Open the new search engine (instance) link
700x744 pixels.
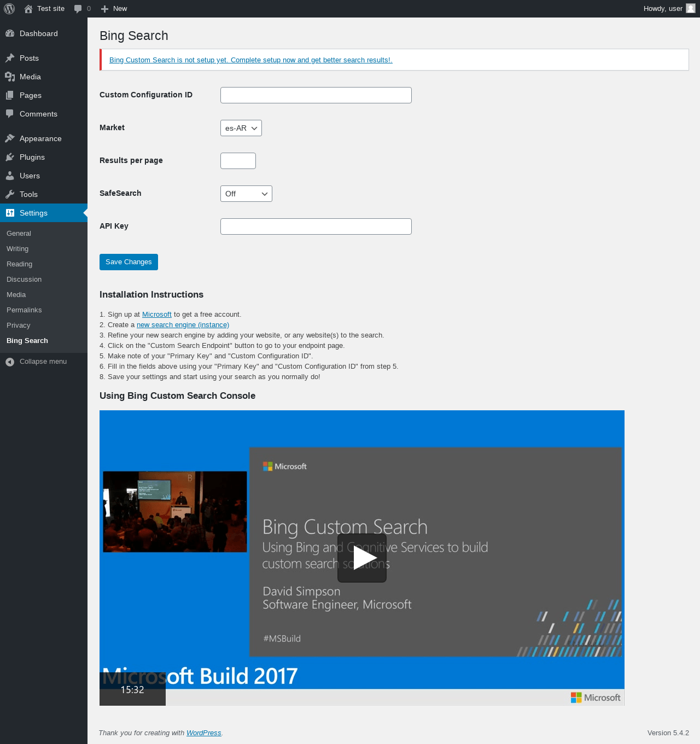(x=183, y=325)
